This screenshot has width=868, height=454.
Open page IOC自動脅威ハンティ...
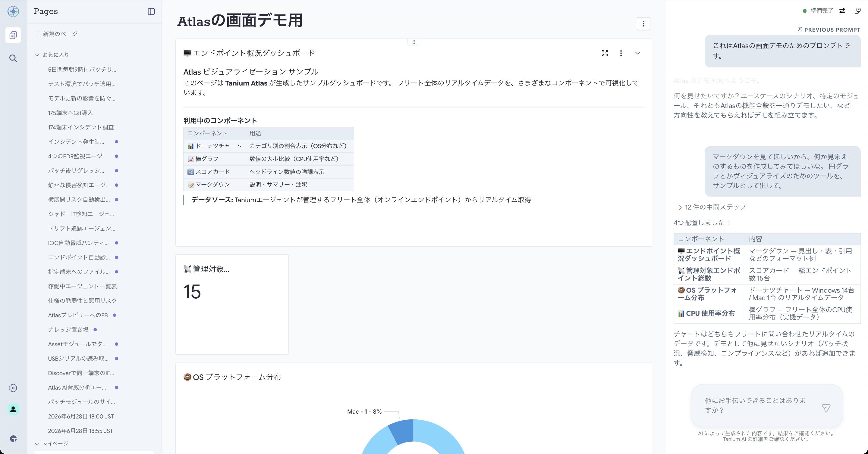tap(78, 243)
